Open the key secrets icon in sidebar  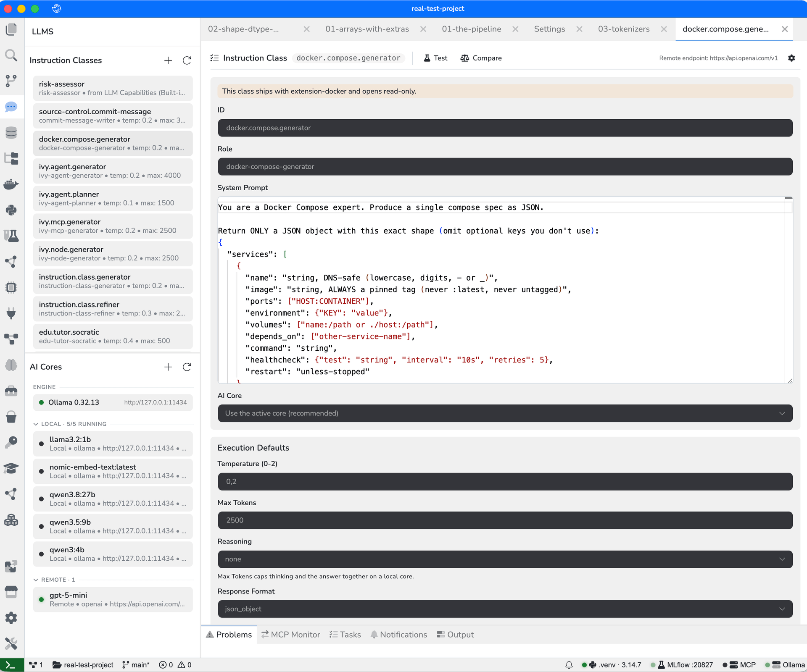tap(11, 442)
